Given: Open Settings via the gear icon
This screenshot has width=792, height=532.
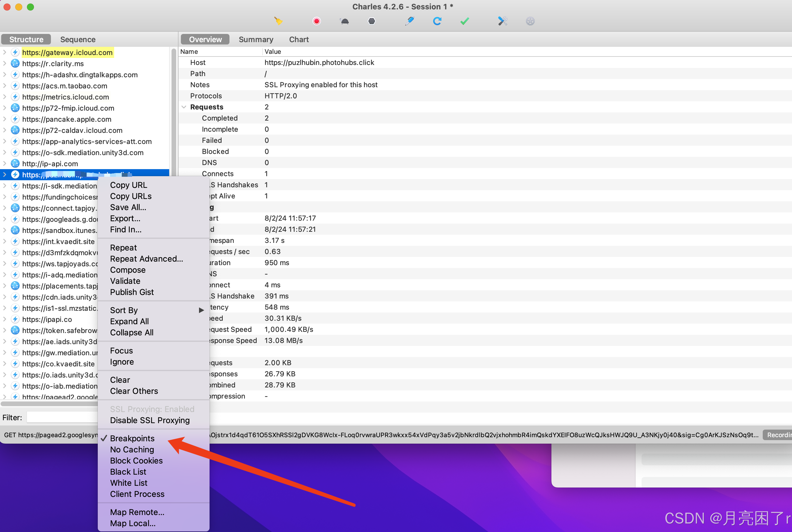Looking at the screenshot, I should click(530, 21).
